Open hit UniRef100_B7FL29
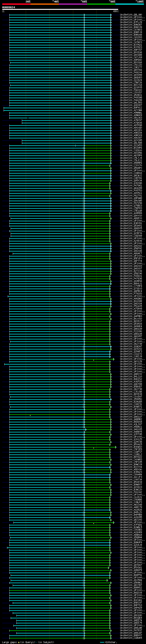146x644 pixels. click(131, 22)
